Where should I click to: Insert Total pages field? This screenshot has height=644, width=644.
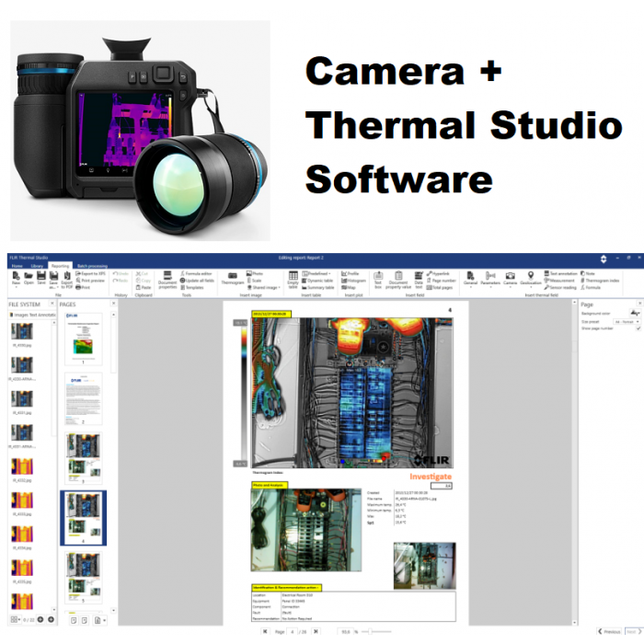tap(440, 287)
